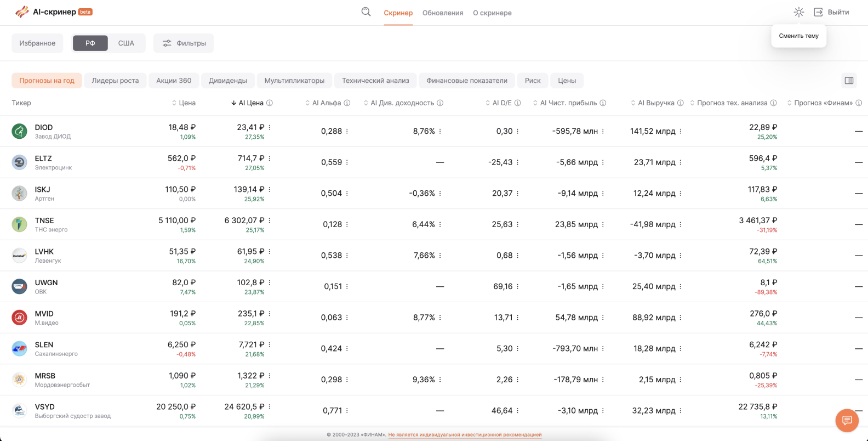This screenshot has height=441, width=868.
Task: Click the MVID company logo
Action: [x=19, y=318]
